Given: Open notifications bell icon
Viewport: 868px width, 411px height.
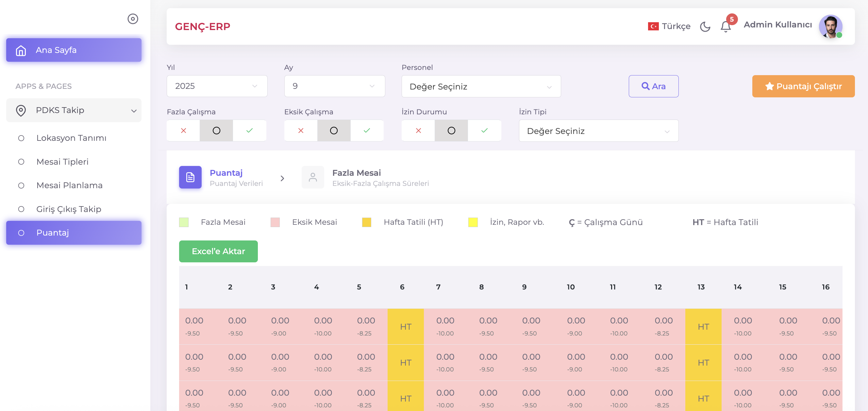Looking at the screenshot, I should tap(726, 26).
